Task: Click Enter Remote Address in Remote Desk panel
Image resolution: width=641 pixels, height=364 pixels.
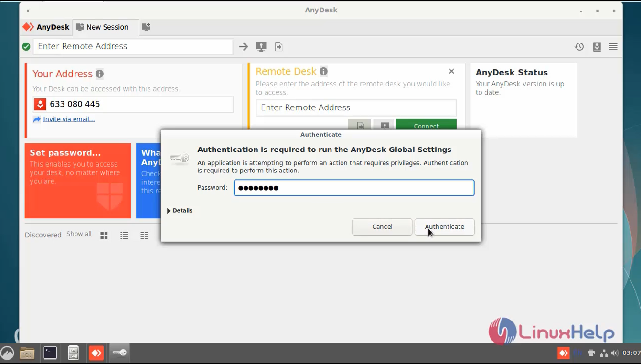Action: point(356,107)
